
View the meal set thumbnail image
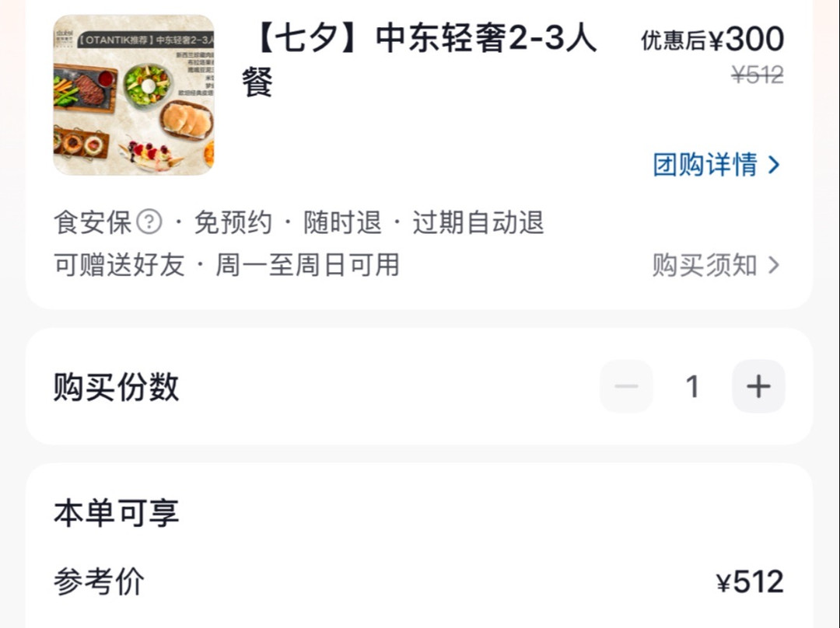(134, 95)
